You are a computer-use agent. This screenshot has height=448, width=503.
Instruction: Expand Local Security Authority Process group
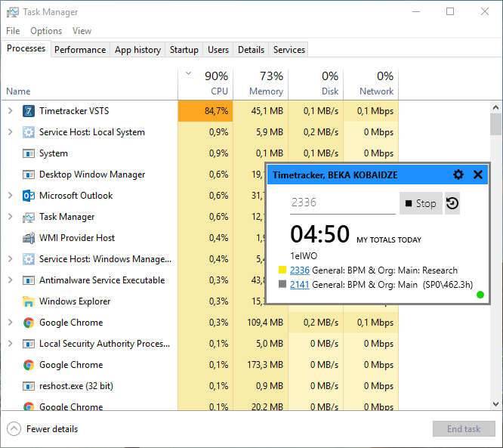click(11, 344)
